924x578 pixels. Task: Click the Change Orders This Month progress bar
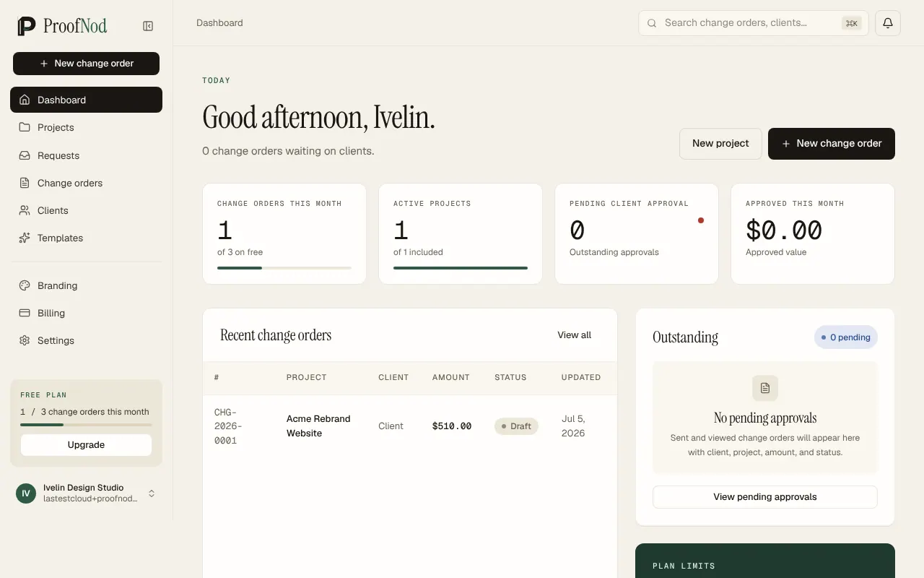tap(284, 268)
